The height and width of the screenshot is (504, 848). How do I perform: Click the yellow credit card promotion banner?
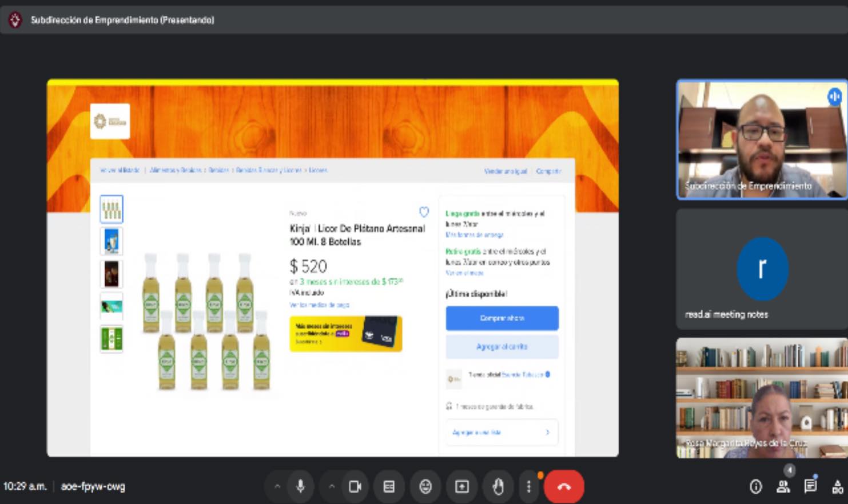point(346,334)
